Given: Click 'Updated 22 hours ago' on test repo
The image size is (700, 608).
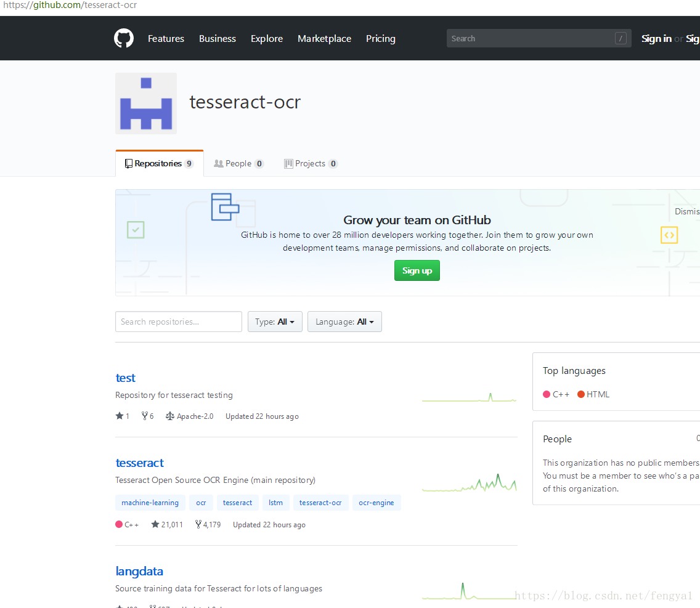Looking at the screenshot, I should (x=262, y=416).
